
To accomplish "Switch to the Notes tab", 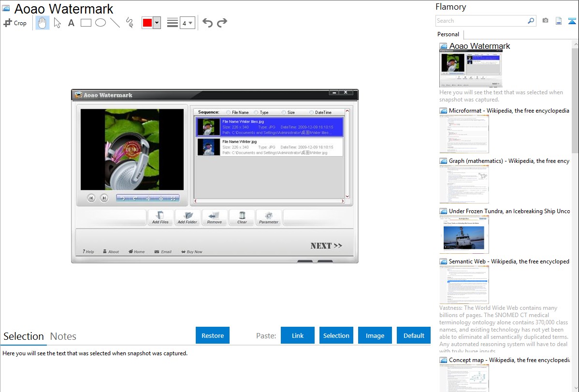I will 63,336.
